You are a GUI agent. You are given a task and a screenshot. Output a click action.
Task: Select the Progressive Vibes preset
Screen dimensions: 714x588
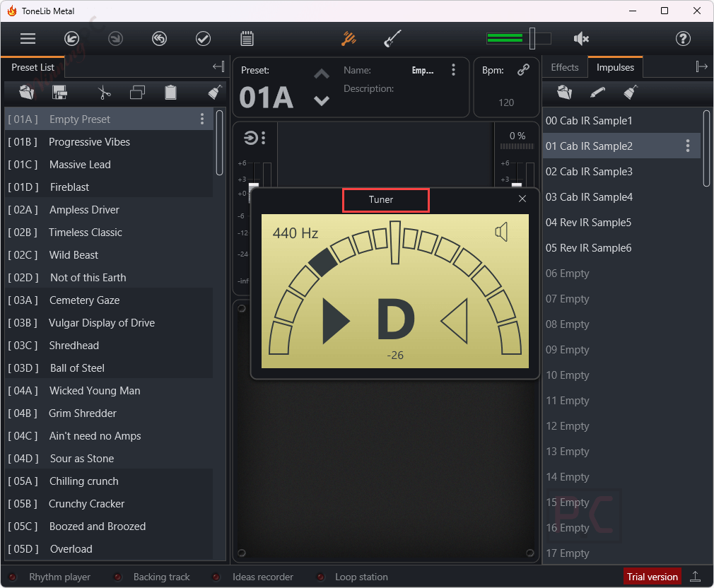click(109, 142)
